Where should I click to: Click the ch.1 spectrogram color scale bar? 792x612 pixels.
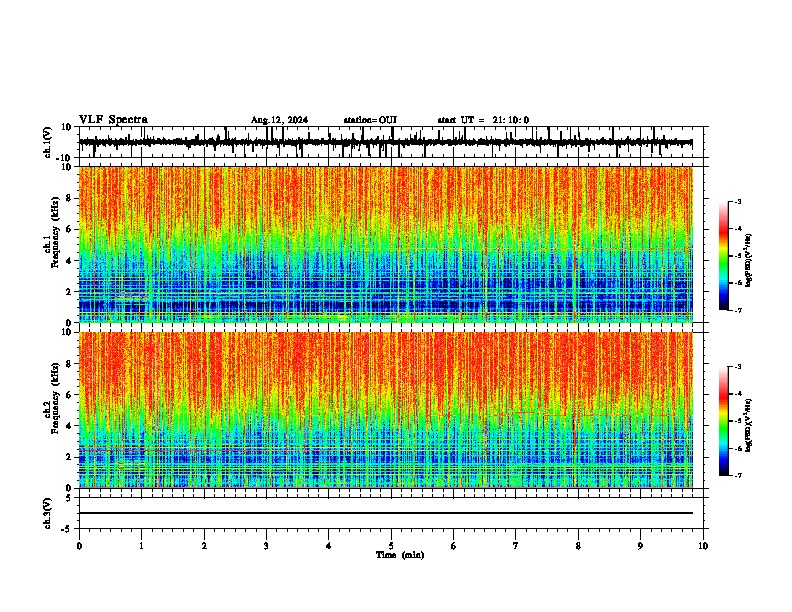pos(724,256)
